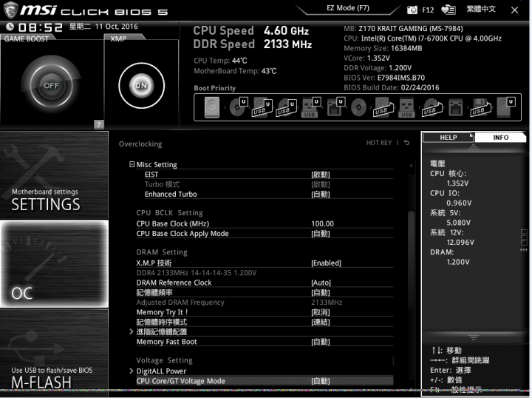Open the Memory Try It ! option
532x398 pixels.
click(320, 312)
